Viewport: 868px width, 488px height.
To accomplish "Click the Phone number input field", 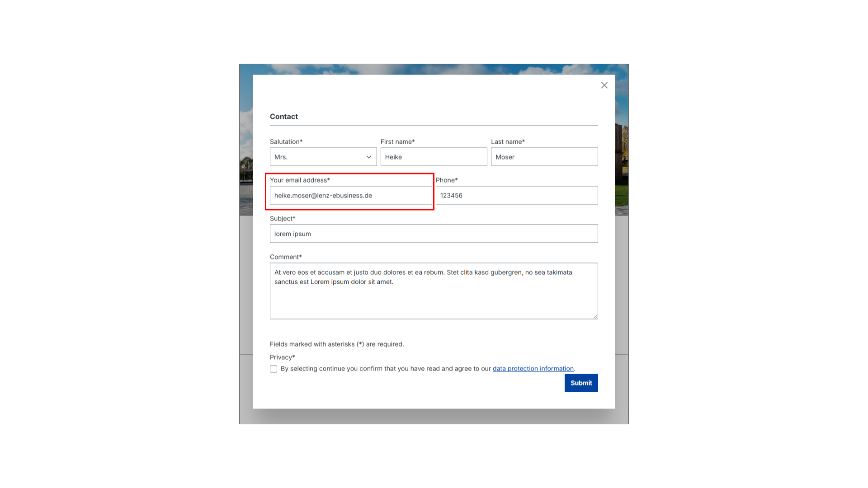I will [517, 195].
